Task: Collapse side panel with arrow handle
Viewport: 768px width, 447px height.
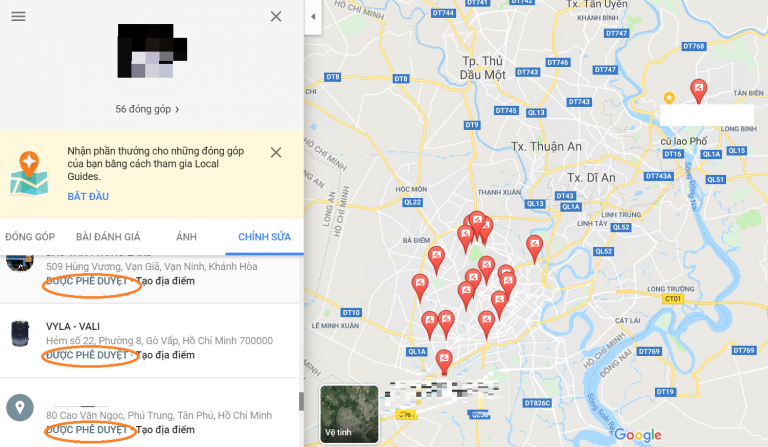Action: click(313, 17)
